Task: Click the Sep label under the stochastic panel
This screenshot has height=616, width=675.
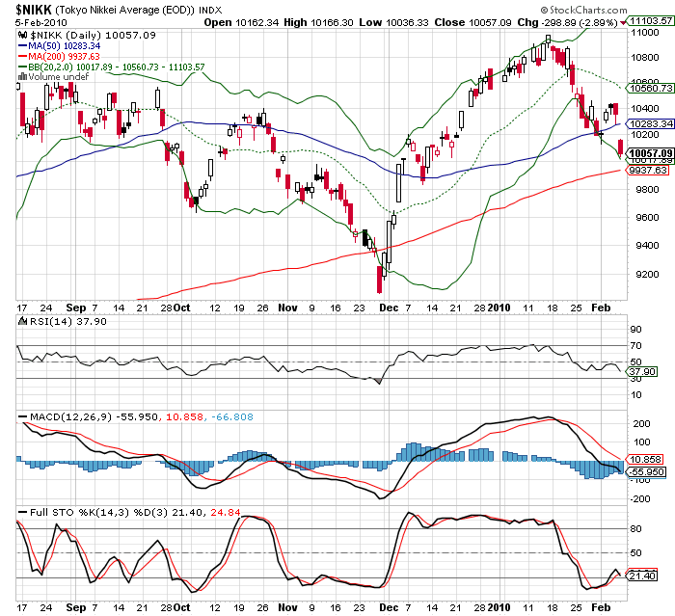Action: [76, 607]
